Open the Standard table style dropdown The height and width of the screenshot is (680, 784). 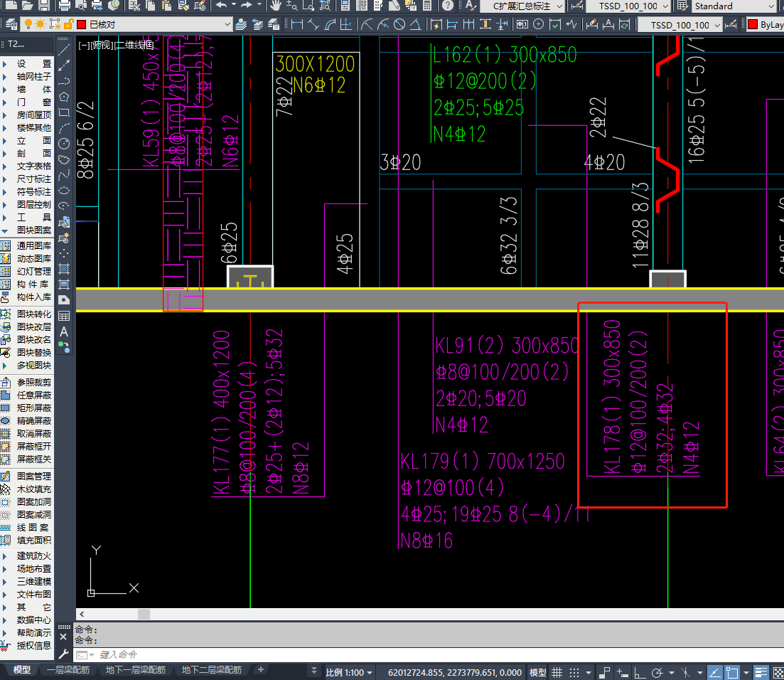734,6
